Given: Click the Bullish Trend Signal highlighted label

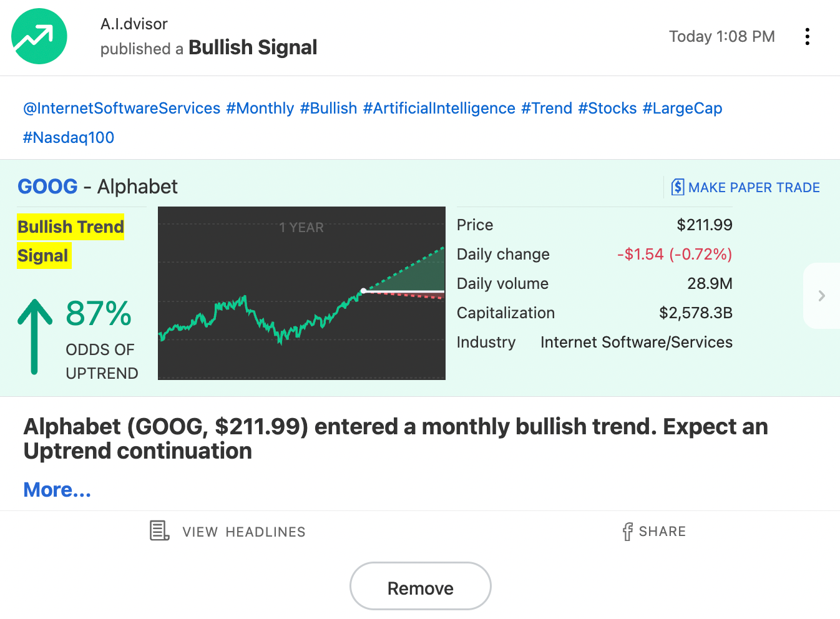Looking at the screenshot, I should (x=71, y=241).
